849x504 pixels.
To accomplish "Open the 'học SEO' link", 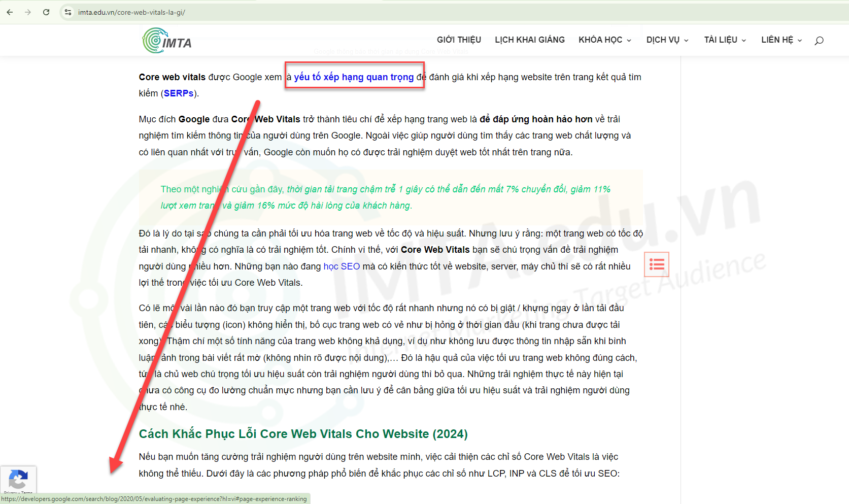I will pos(342,266).
